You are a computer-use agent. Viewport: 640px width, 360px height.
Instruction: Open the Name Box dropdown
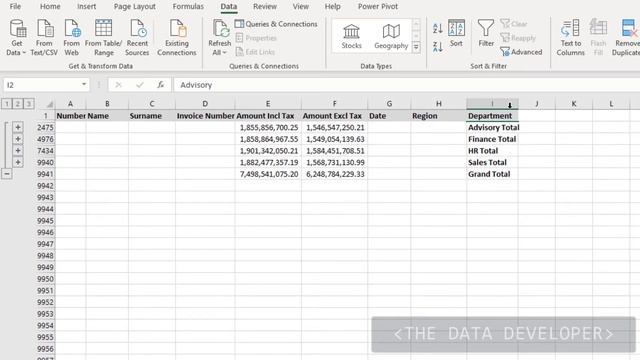tap(84, 84)
